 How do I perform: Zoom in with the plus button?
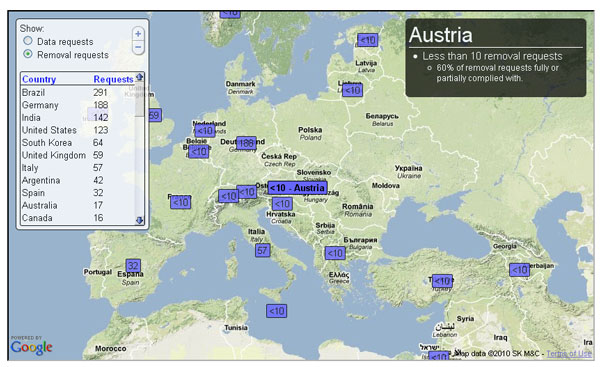(138, 34)
